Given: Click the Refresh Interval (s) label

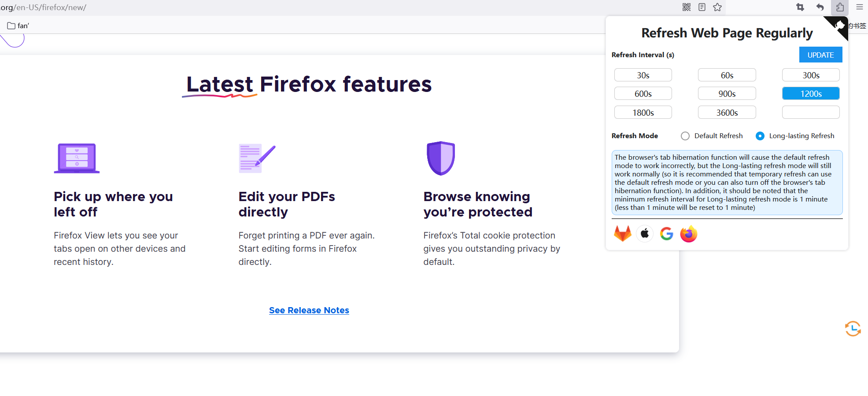Looking at the screenshot, I should point(643,55).
